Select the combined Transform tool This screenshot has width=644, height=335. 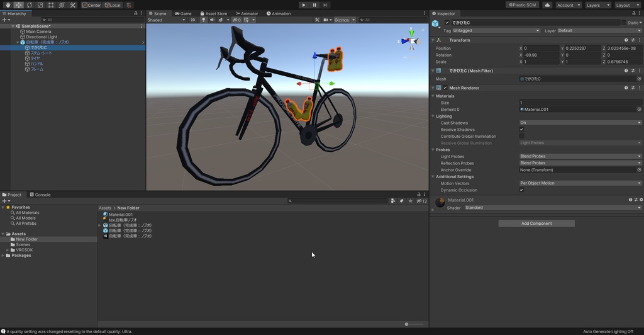(62, 5)
